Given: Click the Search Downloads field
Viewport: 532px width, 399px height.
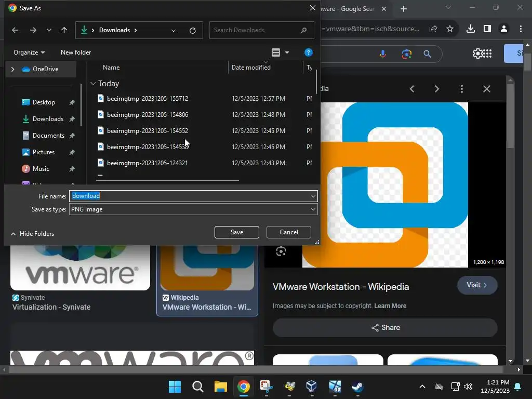Looking at the screenshot, I should 262,30.
